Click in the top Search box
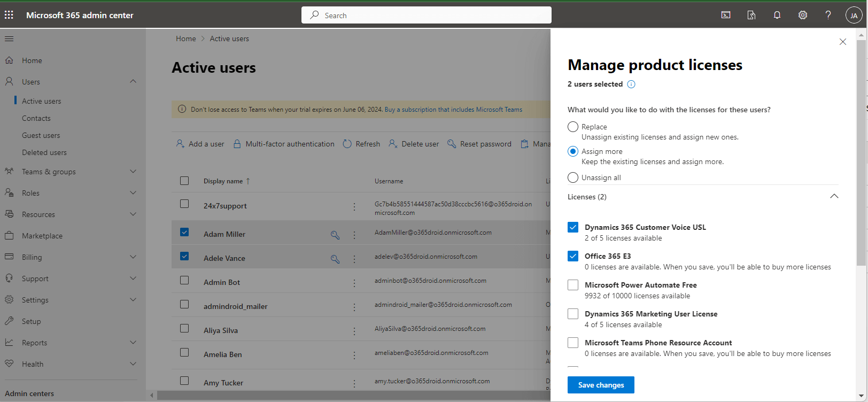 pos(427,15)
